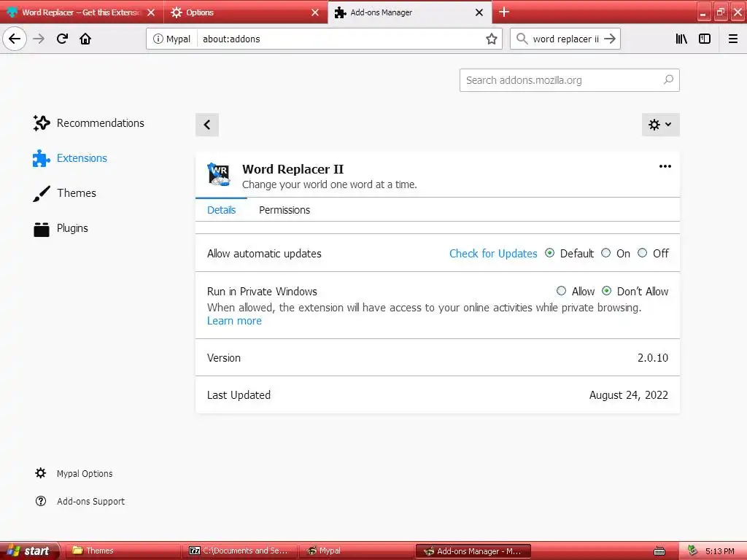Open the Library toolbar icon

tap(681, 39)
